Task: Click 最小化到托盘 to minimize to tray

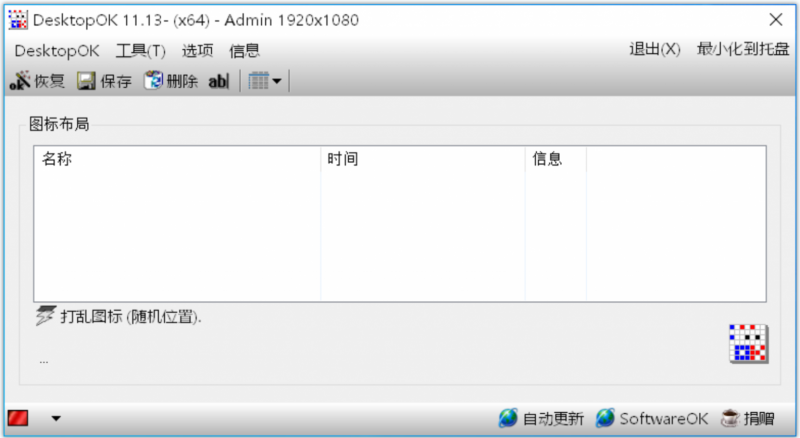Action: click(743, 49)
